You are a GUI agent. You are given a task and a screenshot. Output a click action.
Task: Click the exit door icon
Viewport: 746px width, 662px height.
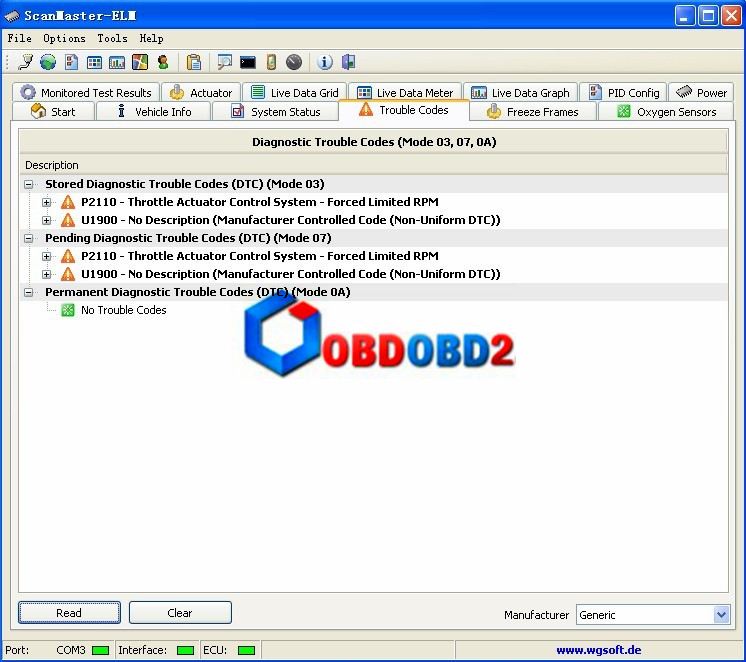[x=348, y=62]
